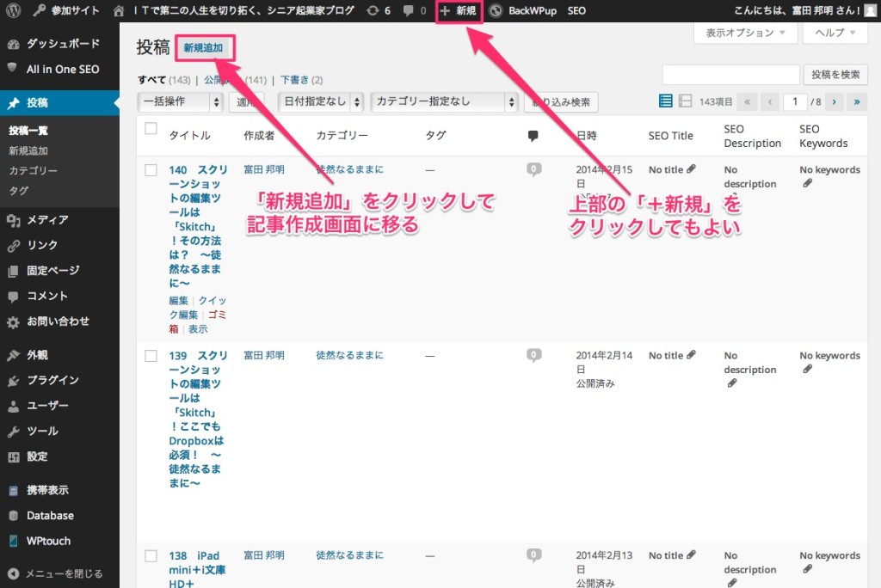
Task: Go to last page with double-arrow button
Action: [856, 101]
